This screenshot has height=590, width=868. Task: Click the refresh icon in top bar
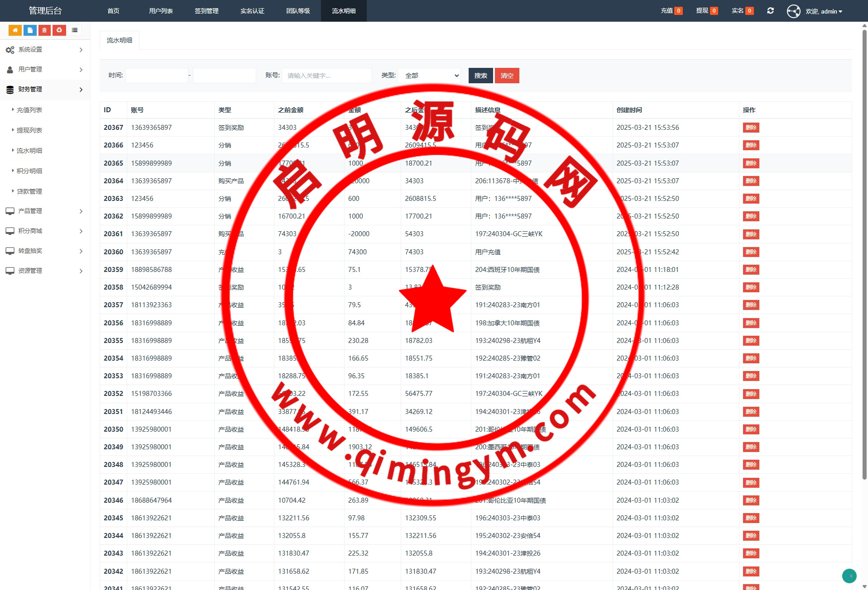pyautogui.click(x=770, y=11)
